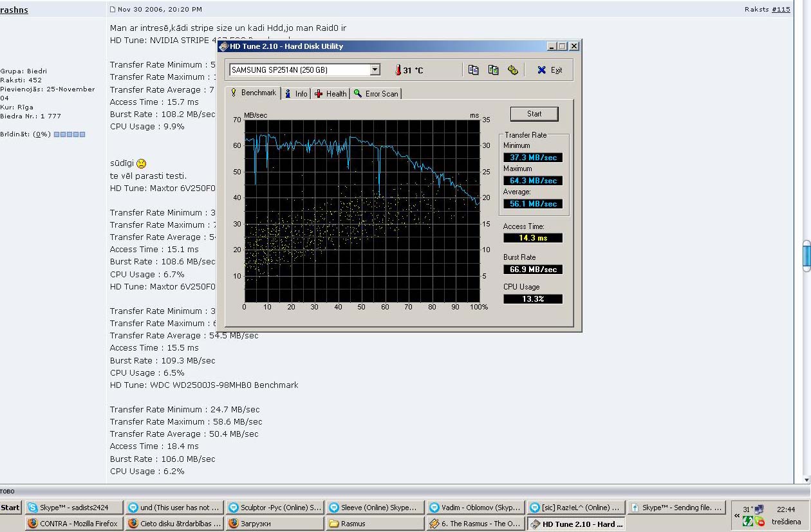Viewport: 811px width, 532px height.
Task: Switch to CONTRA - Mozilla Firefox window
Action: tap(73, 524)
